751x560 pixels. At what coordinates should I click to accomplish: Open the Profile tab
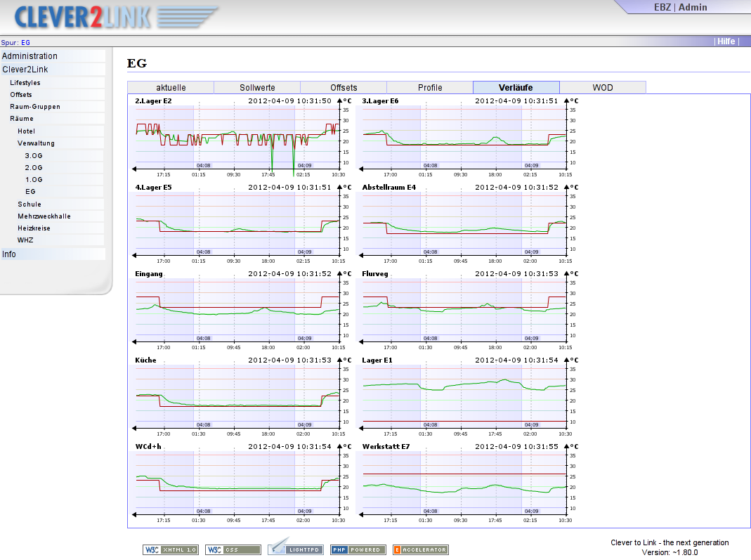point(430,88)
